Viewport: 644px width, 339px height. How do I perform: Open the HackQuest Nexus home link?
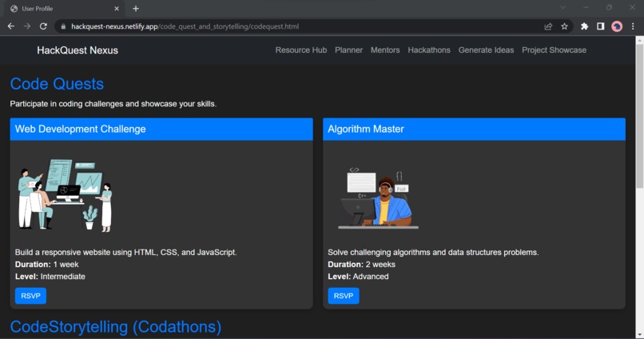[78, 50]
